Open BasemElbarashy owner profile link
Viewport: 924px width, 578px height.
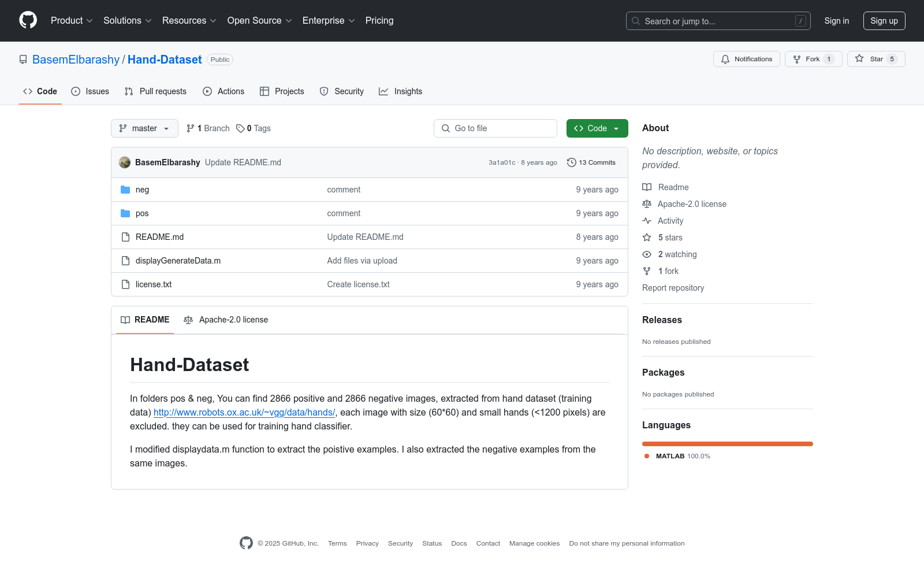(x=76, y=60)
